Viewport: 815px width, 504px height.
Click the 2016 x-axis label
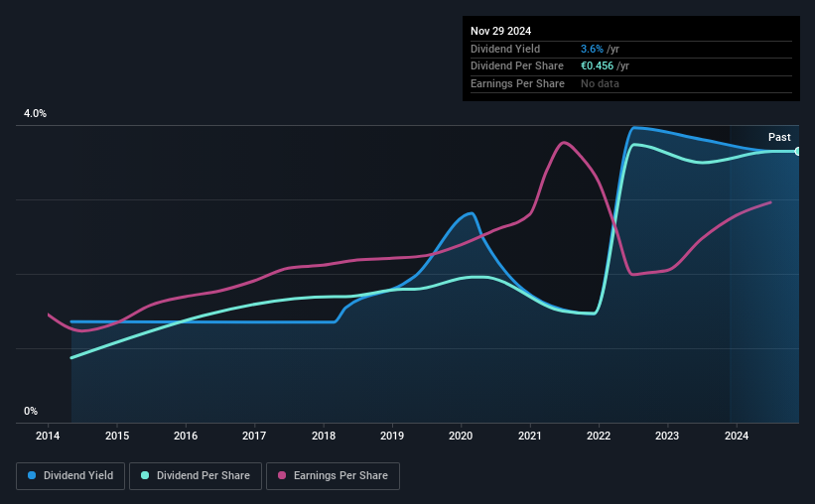(186, 436)
